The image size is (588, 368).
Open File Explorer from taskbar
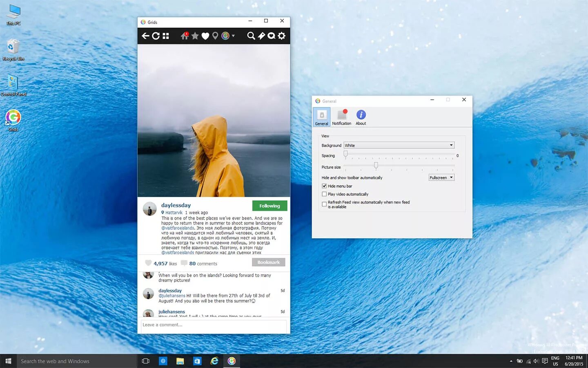point(180,361)
